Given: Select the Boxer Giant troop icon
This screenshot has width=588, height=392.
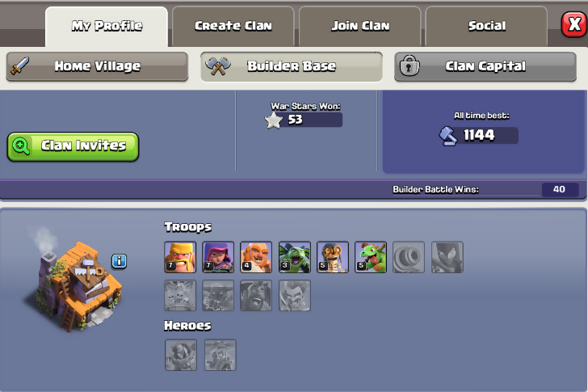Looking at the screenshot, I should (x=256, y=257).
